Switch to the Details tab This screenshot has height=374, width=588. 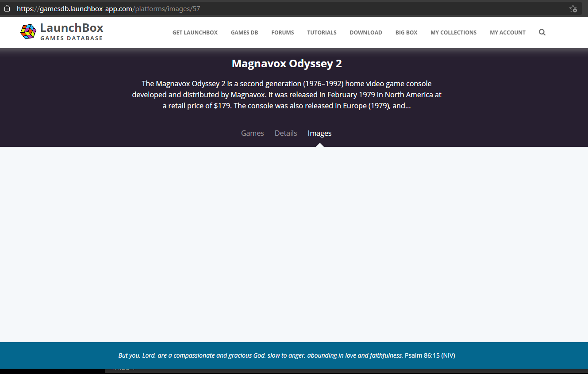[286, 133]
